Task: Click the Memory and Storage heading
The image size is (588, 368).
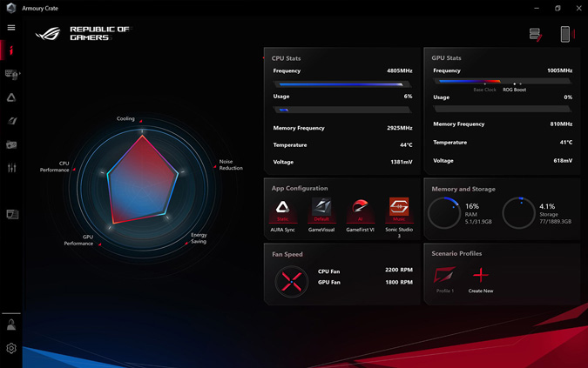Action: (463, 189)
